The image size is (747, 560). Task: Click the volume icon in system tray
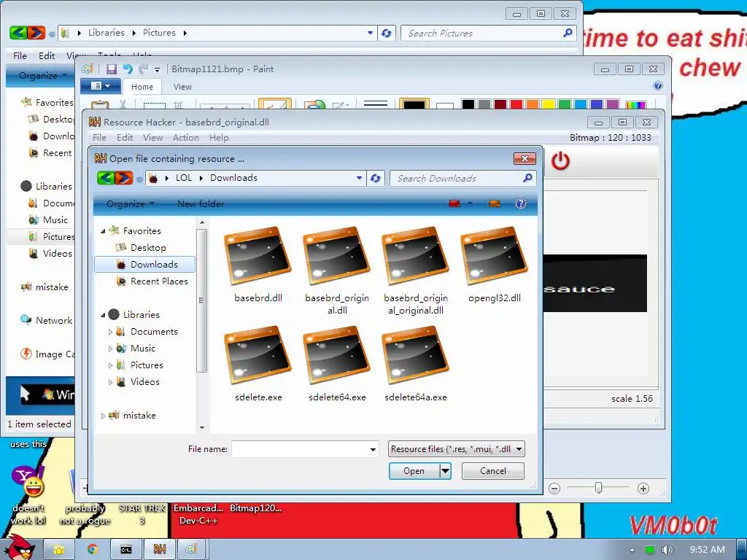tap(667, 550)
